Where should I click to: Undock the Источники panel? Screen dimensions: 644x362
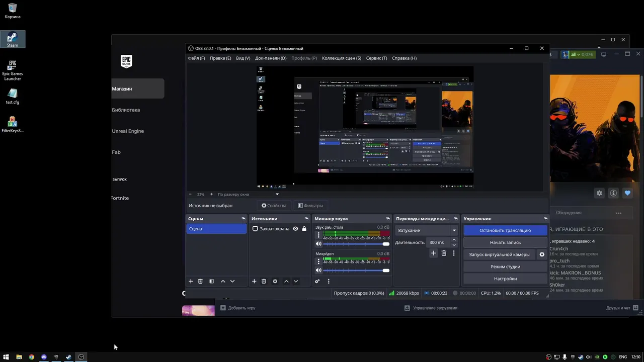(x=306, y=219)
